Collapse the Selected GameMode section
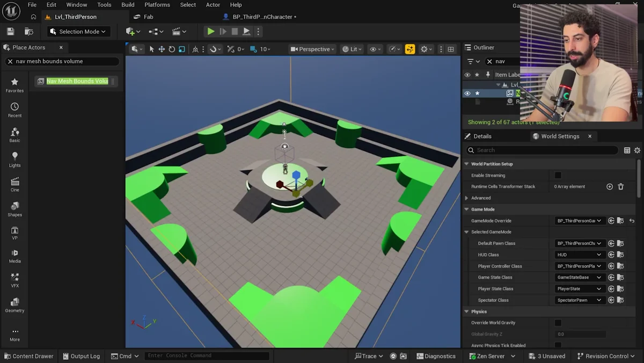 point(466,231)
